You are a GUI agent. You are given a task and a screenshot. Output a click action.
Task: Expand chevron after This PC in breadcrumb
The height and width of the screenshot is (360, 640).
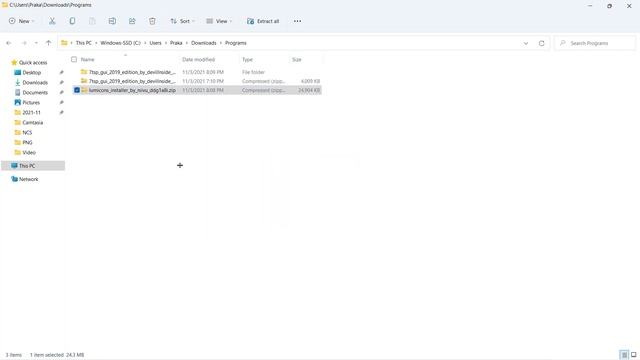pos(96,43)
